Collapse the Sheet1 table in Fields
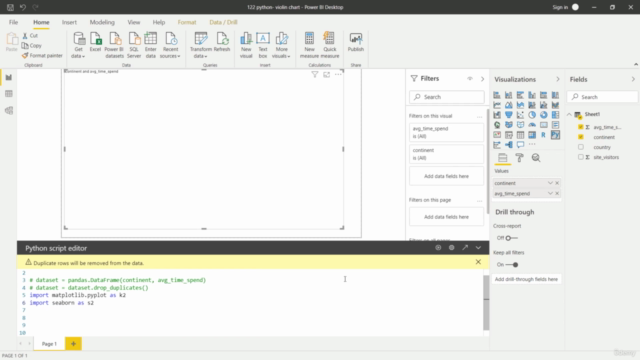 [x=569, y=114]
